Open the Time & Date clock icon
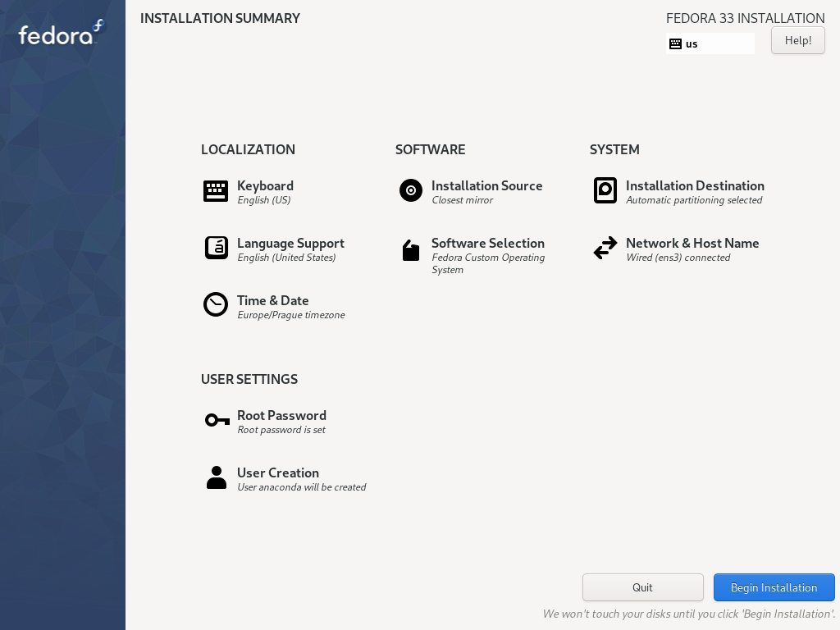 216,304
